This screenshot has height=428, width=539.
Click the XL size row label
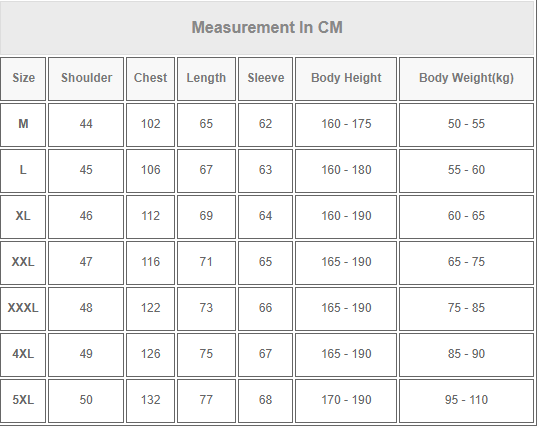(x=23, y=217)
